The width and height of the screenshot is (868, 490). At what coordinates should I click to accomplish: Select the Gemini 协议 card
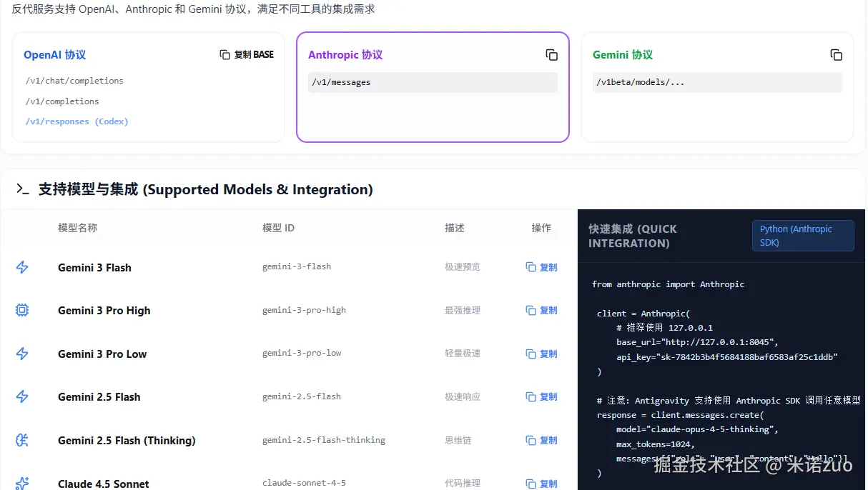point(717,87)
